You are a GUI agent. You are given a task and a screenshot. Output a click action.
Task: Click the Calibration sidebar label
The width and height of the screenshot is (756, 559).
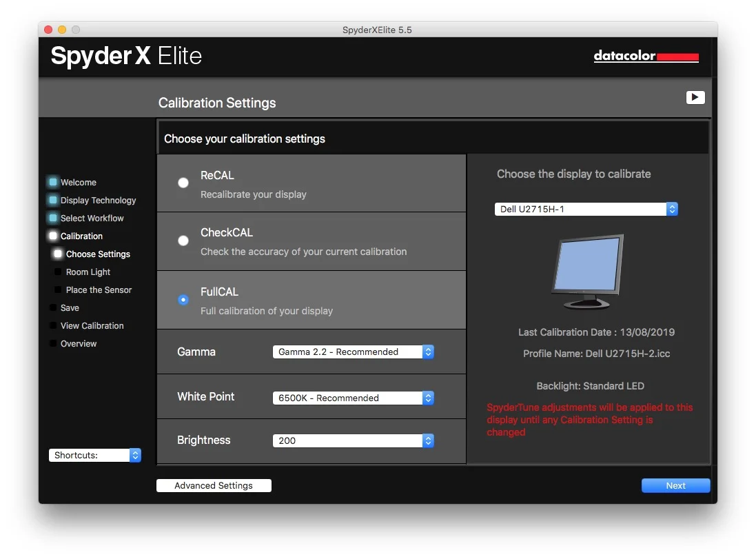click(81, 236)
